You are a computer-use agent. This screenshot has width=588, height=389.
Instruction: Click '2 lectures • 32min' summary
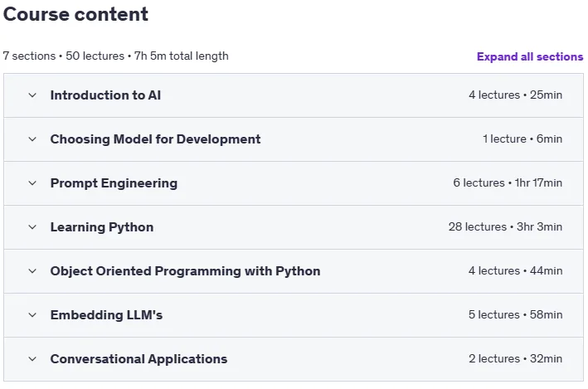click(515, 358)
